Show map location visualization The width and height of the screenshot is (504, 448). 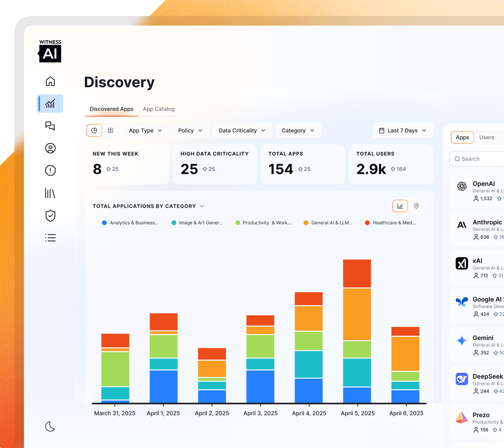(416, 206)
